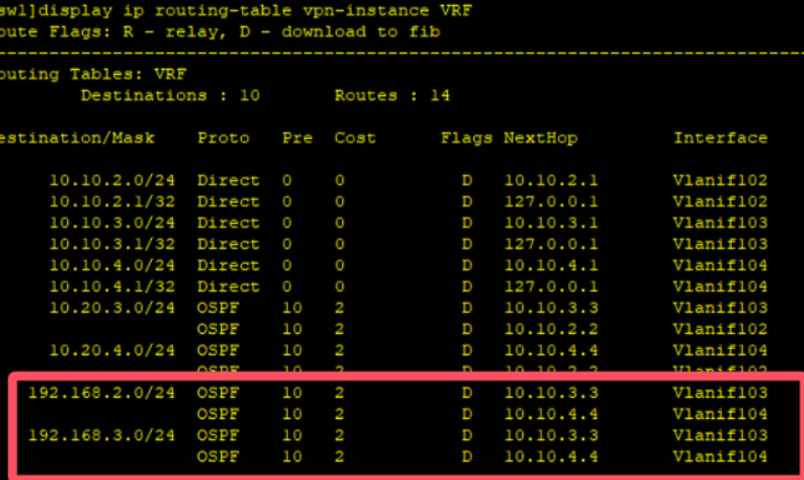Click Vlanif102 in the 10.10.2.0/24 row
This screenshot has width=804, height=480.
pos(720,181)
